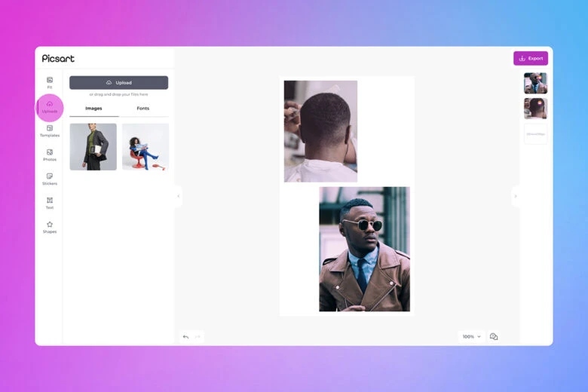
Task: Click the Export button
Action: point(531,58)
